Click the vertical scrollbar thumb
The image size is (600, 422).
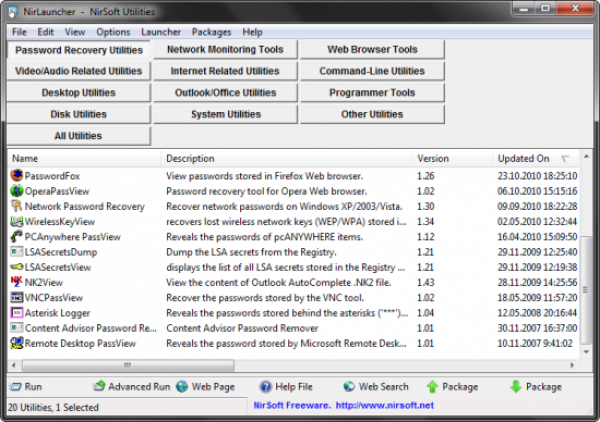point(586,290)
